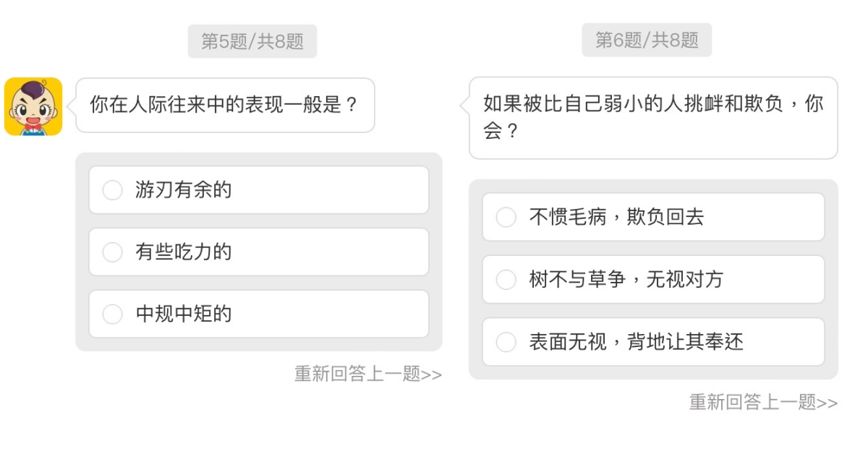This screenshot has height=454, width=868.
Task: Click the 你在人际往来中的表现一般是 question bubble
Action: pyautogui.click(x=225, y=106)
